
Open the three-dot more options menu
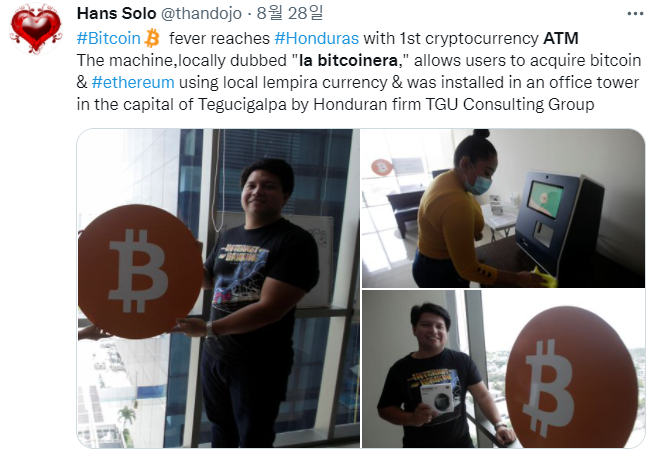pyautogui.click(x=635, y=14)
